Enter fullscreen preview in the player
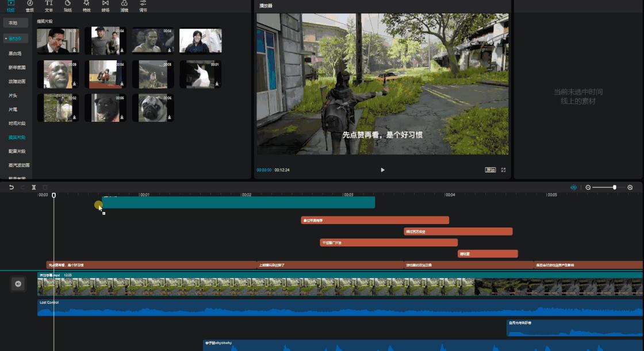The height and width of the screenshot is (351, 644). coord(503,170)
